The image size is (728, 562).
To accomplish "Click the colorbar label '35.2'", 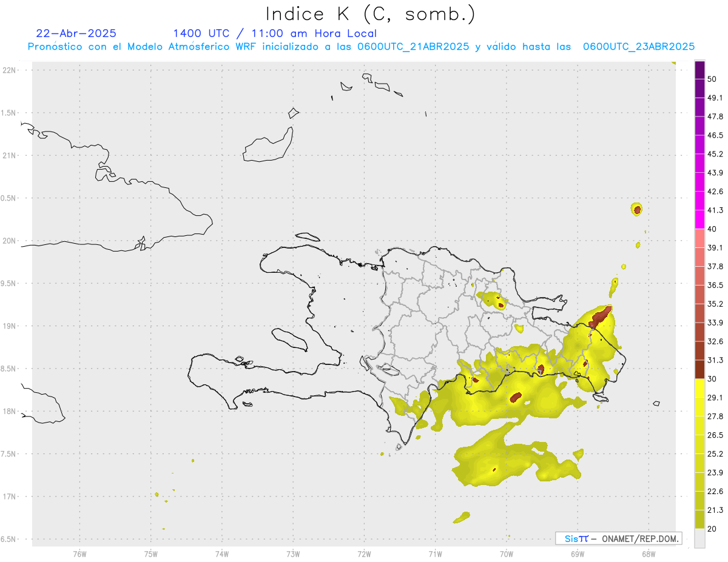I will pyautogui.click(x=715, y=304).
